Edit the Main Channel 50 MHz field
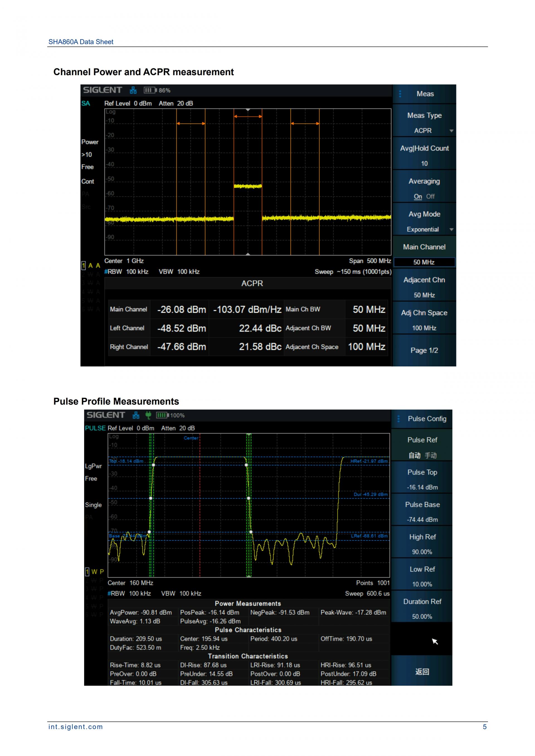 [424, 262]
